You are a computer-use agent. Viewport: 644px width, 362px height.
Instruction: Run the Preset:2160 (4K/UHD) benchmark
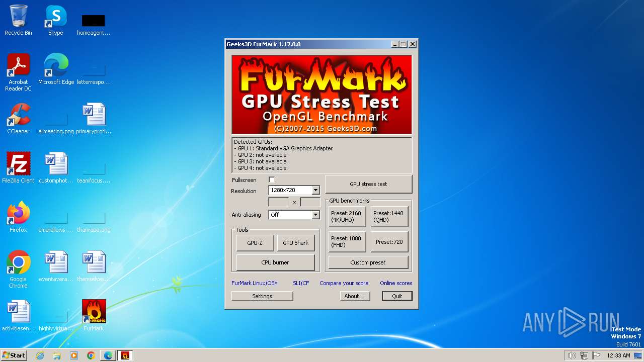point(347,217)
